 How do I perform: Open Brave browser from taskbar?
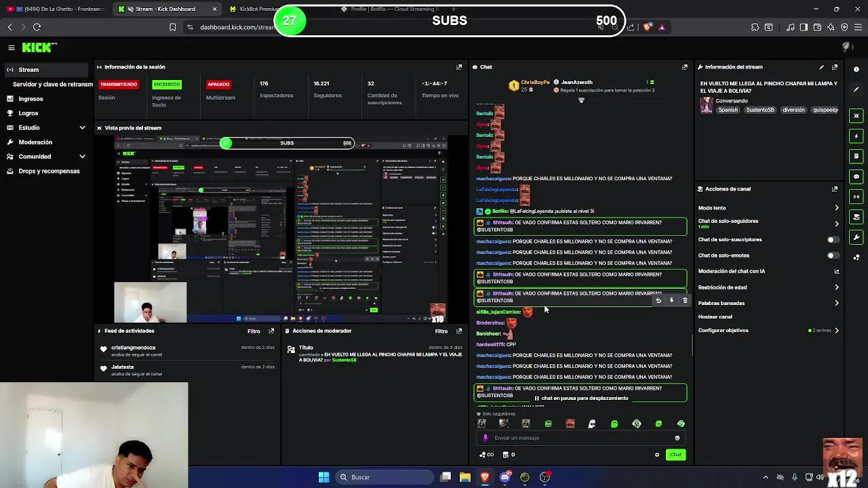(x=486, y=477)
